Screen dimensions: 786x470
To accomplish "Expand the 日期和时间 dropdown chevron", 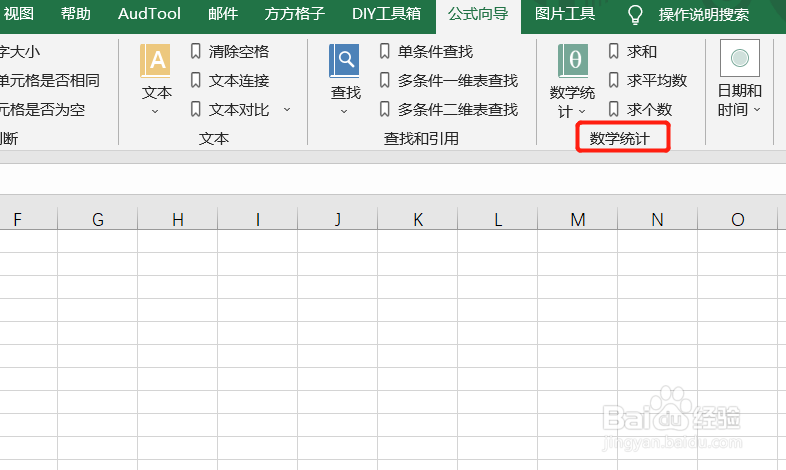I will tap(757, 109).
